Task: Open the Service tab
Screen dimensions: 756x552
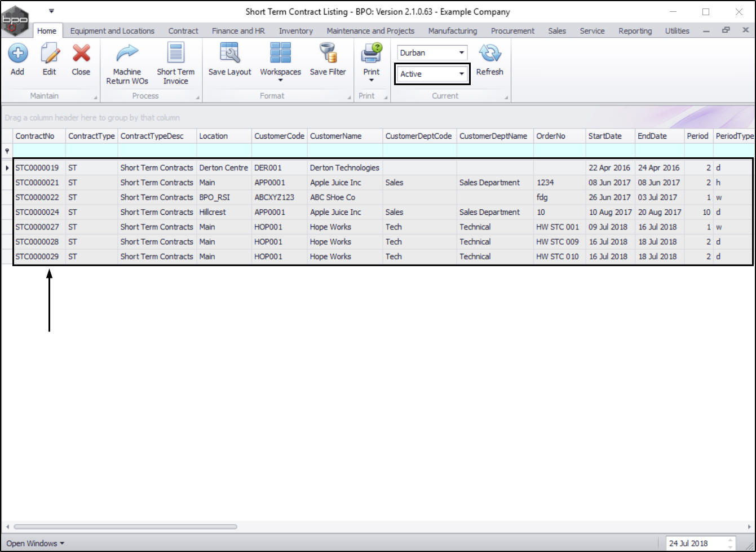Action: 592,31
